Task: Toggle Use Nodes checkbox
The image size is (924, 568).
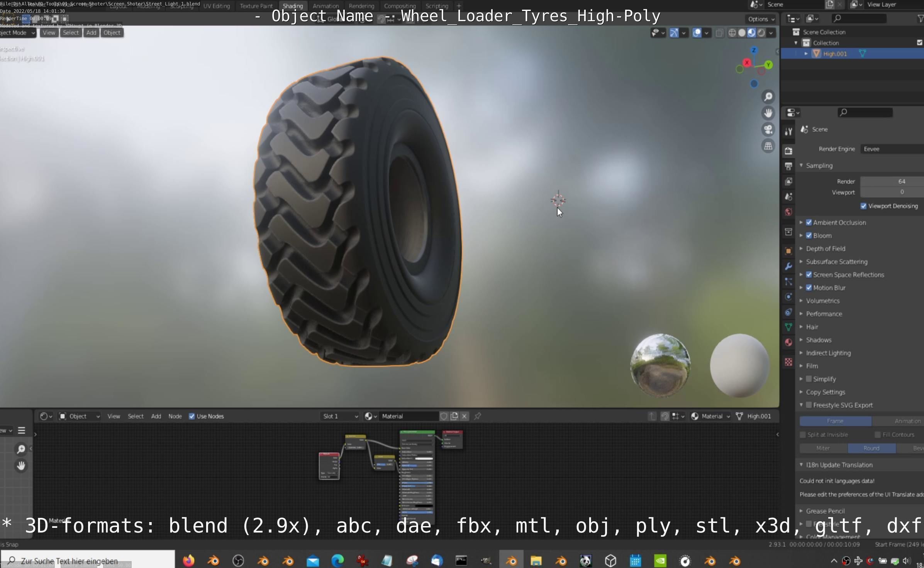Action: 192,416
